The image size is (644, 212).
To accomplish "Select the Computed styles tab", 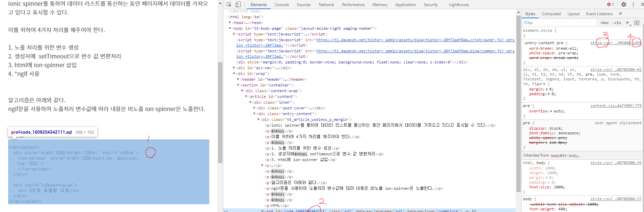I will 551,14.
